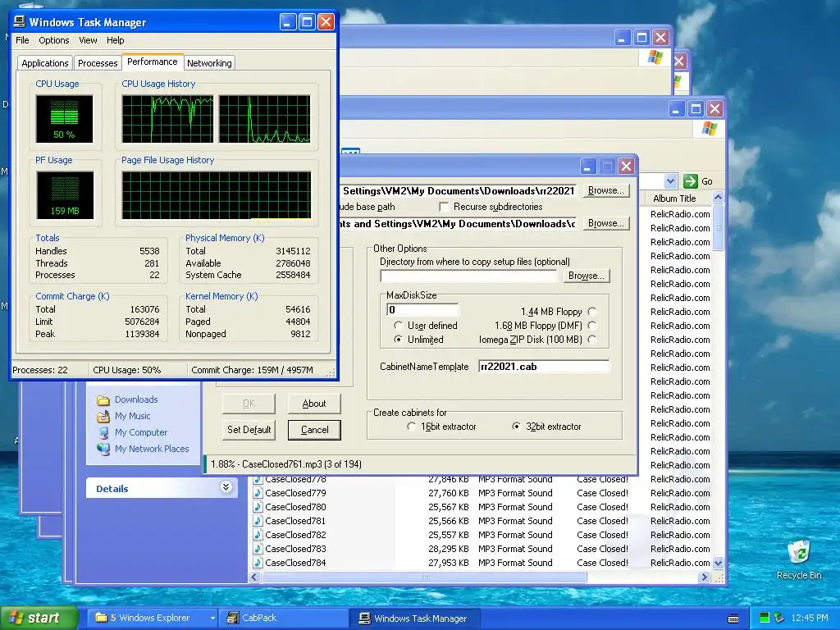Open Downloads folder in Other Places
The width and height of the screenshot is (840, 630).
136,399
